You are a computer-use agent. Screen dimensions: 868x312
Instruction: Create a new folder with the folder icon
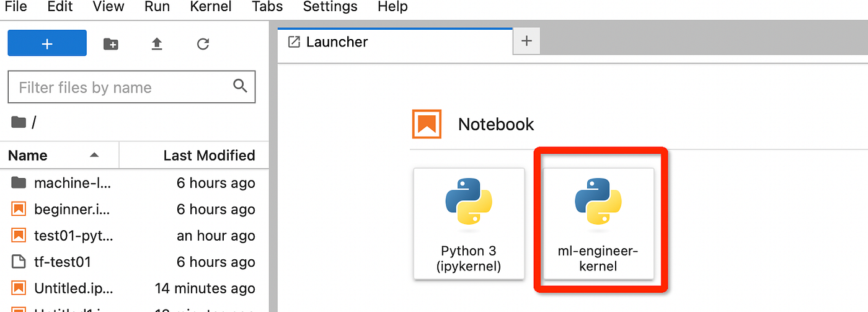(111, 44)
